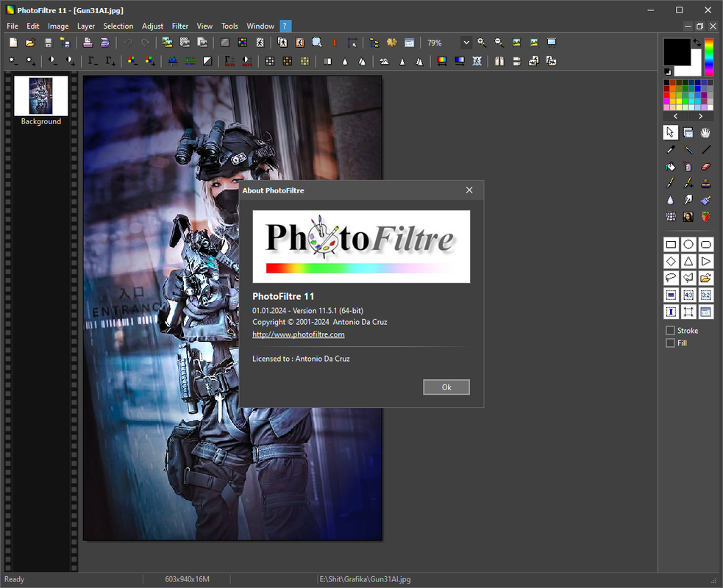The width and height of the screenshot is (723, 588).
Task: Select the Background layer thumbnail
Action: [40, 96]
